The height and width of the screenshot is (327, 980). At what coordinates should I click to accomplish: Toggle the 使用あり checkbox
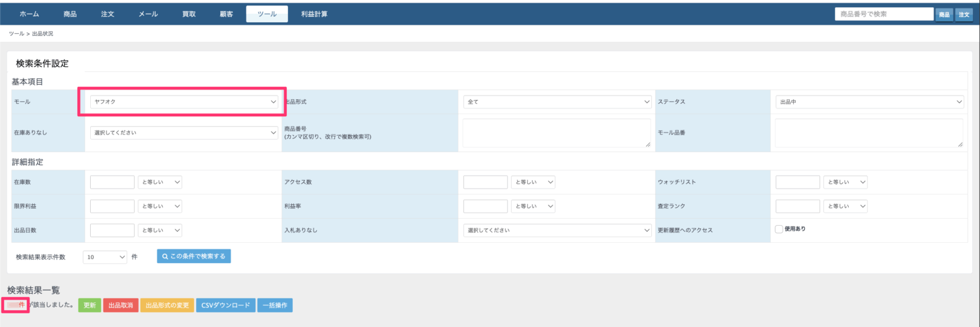(779, 229)
